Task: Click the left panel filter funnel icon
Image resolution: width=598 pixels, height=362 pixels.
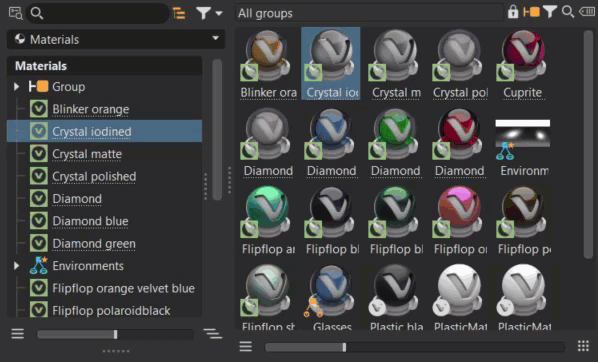Action: [203, 13]
